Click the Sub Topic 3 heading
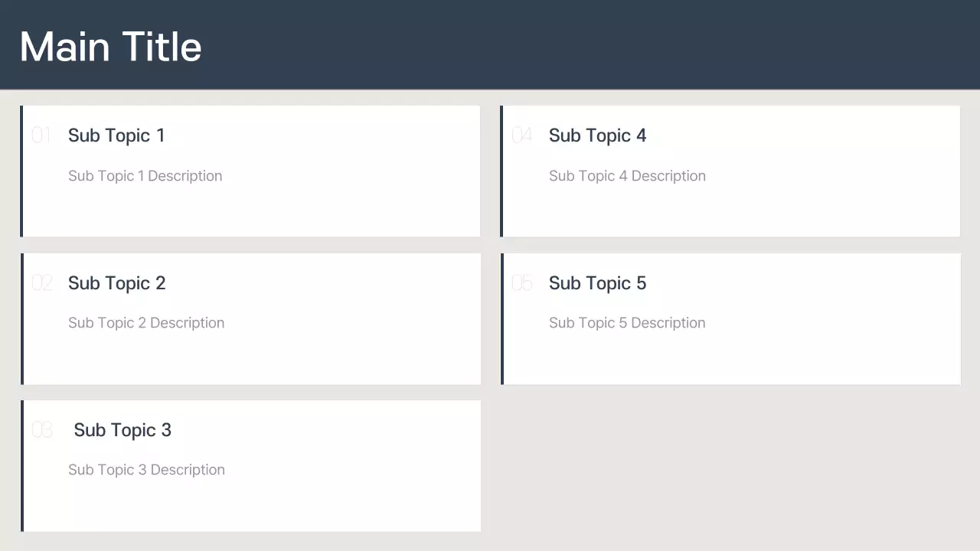 122,430
